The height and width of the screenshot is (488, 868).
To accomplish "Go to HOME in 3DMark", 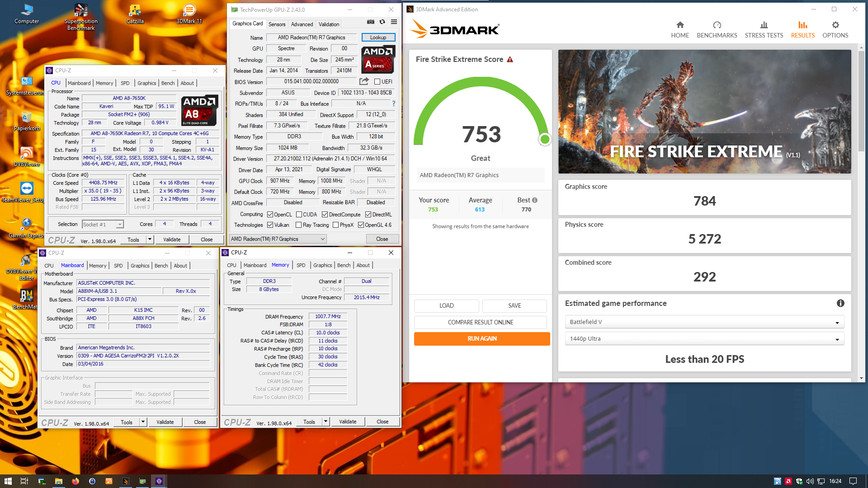I will point(680,29).
